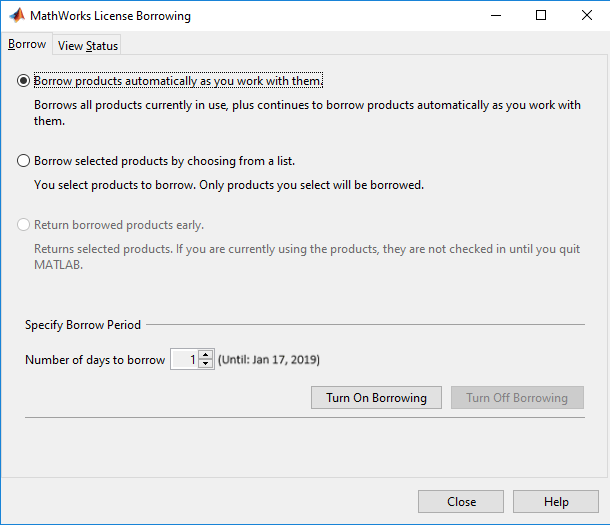
Task: Click the Specify Borrow Period heading
Action: 83,325
